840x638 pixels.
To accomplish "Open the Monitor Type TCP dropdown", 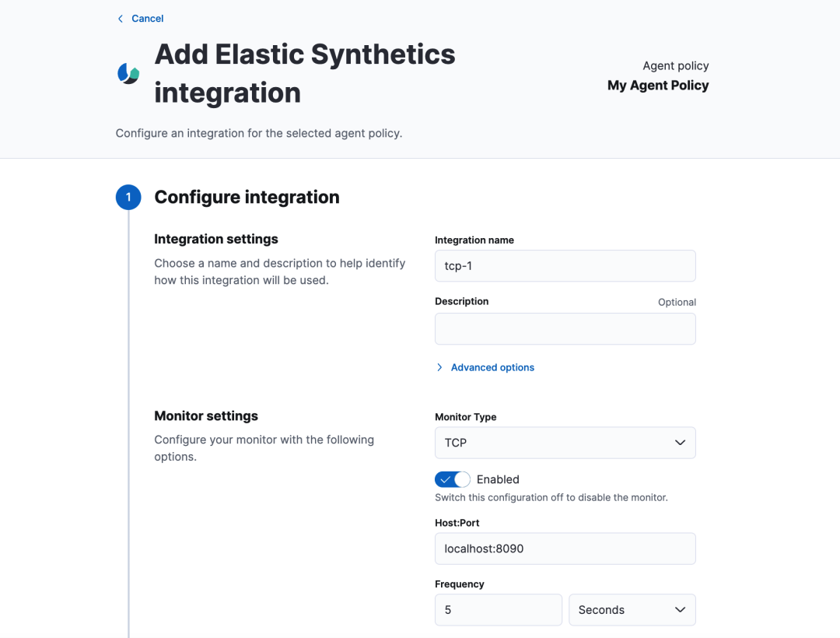I will 565,443.
